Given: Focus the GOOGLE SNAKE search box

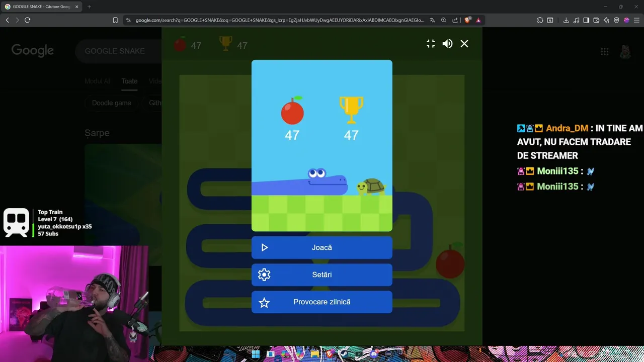Looking at the screenshot, I should (x=119, y=51).
